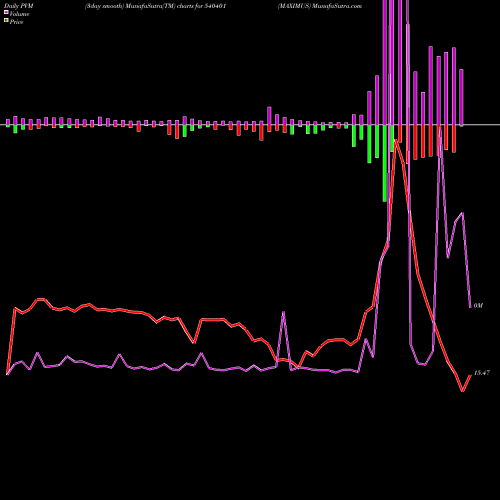
Task: Click the 'Price' legend text
Action: click(x=16, y=22)
